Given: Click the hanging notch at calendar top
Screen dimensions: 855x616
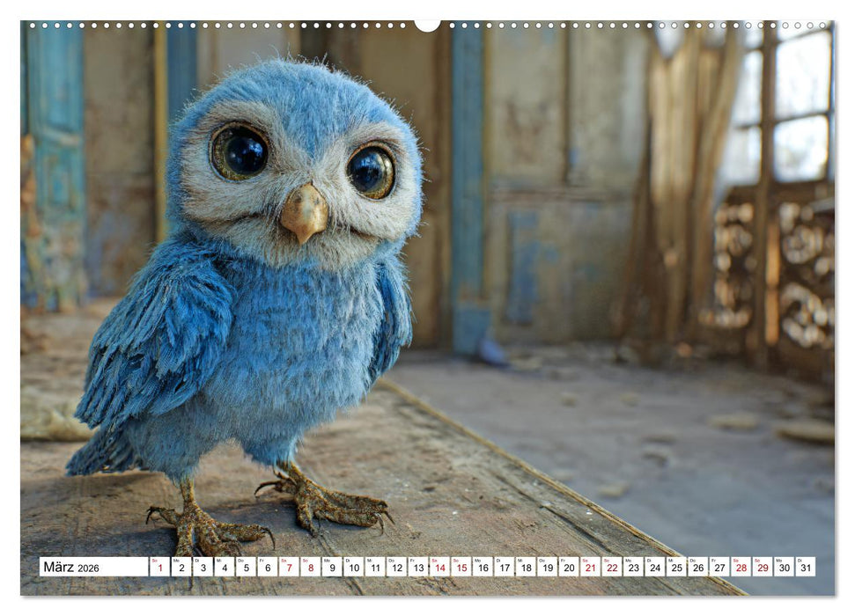Looking at the screenshot, I should click(427, 26).
